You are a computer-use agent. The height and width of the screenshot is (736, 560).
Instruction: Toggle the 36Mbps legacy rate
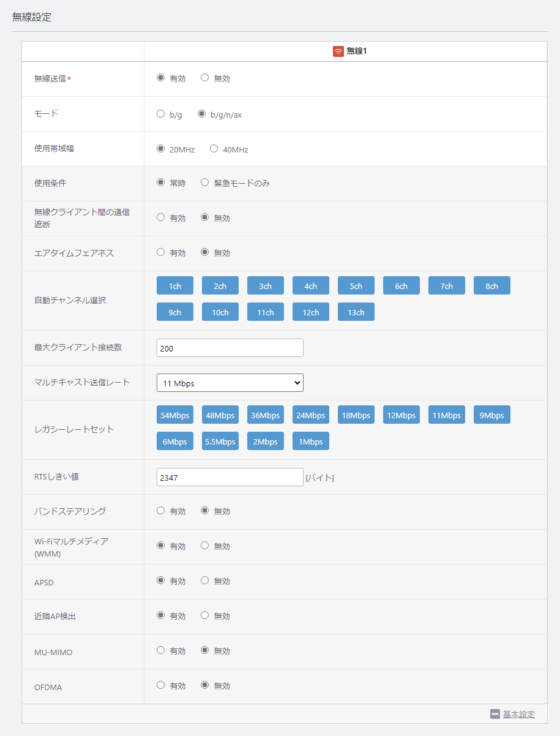coord(266,415)
